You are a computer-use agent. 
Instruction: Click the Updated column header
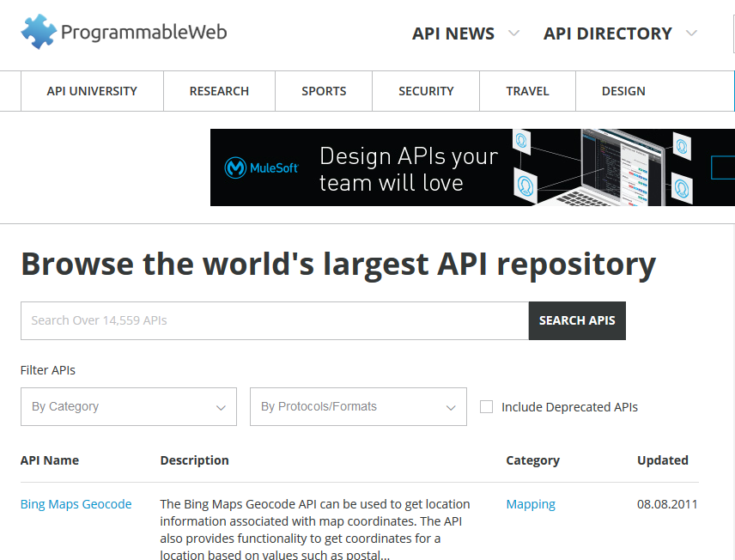click(663, 460)
